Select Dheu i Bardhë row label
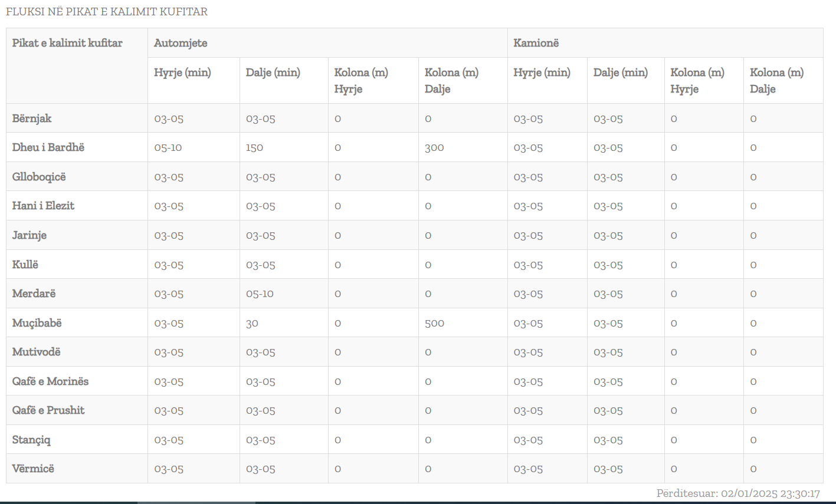 48,147
